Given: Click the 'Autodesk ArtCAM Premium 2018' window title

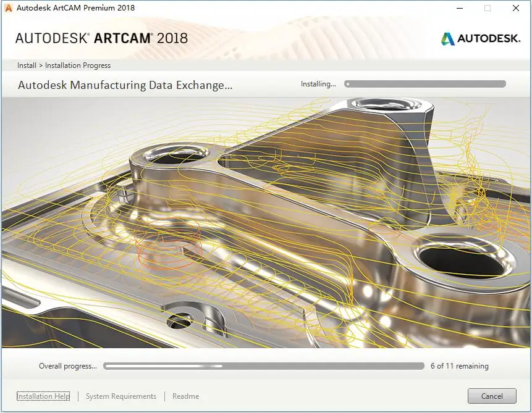Looking at the screenshot, I should 75,8.
